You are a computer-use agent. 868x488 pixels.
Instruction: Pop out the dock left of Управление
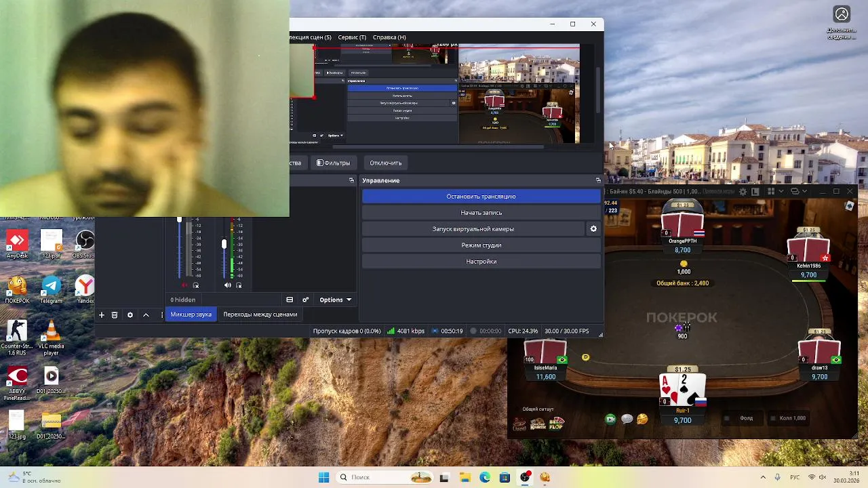tap(351, 180)
